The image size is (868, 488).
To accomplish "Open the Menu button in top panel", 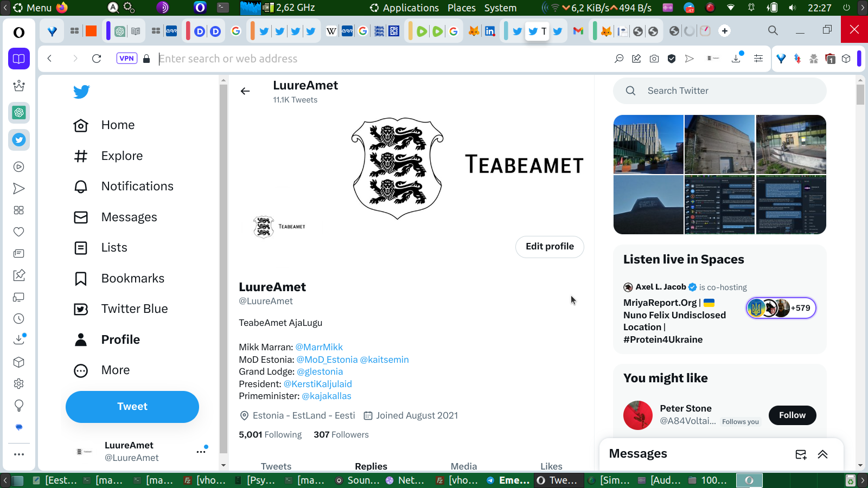I will point(33,8).
